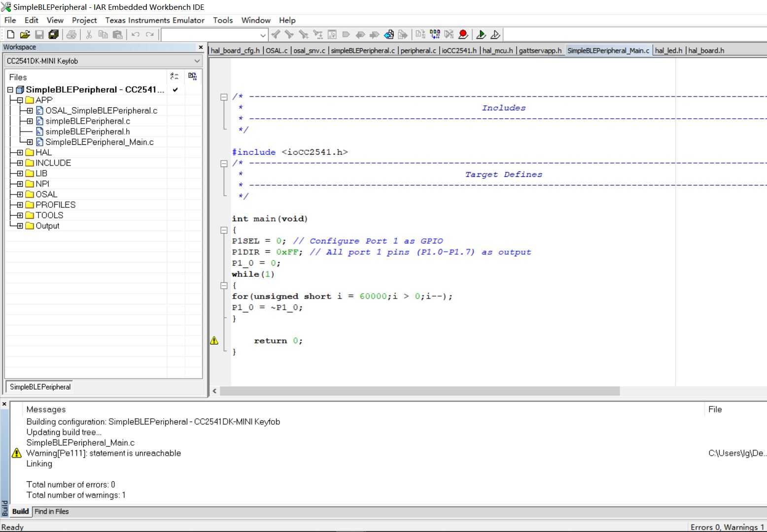The height and width of the screenshot is (532, 767).
Task: Open the Find dialog icon
Action: coord(304,34)
